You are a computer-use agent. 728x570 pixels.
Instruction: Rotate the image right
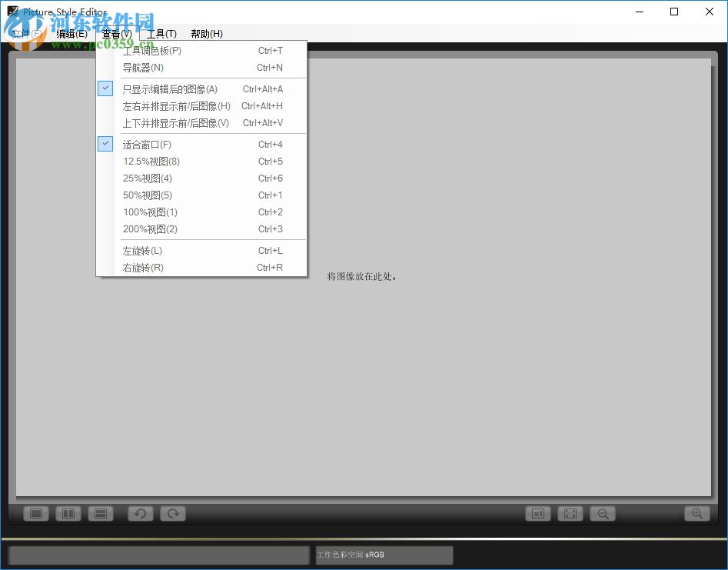tap(172, 513)
